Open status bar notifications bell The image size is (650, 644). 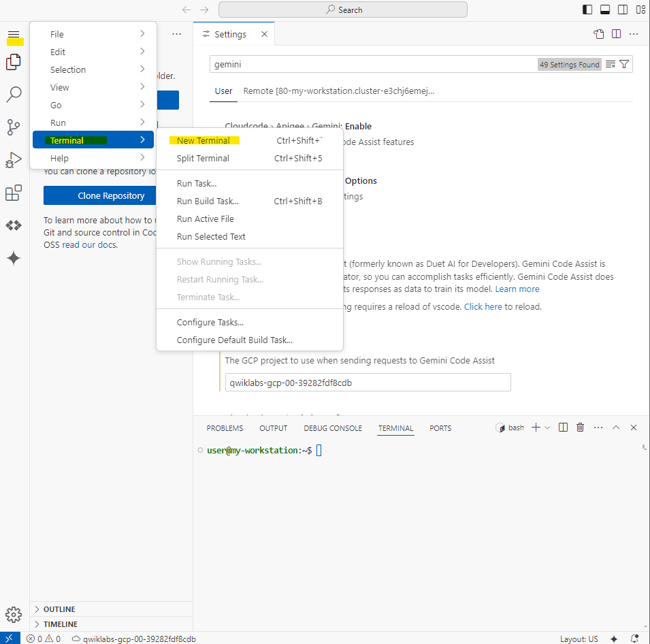(x=634, y=639)
